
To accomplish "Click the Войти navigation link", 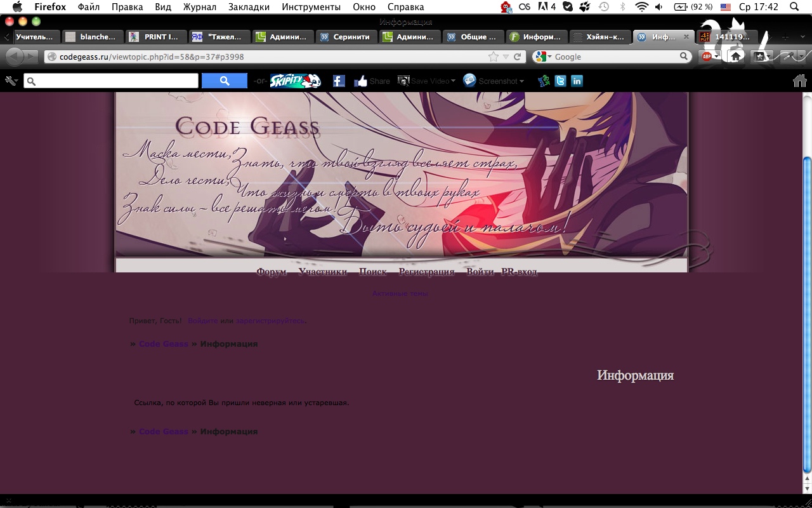I will tap(480, 272).
